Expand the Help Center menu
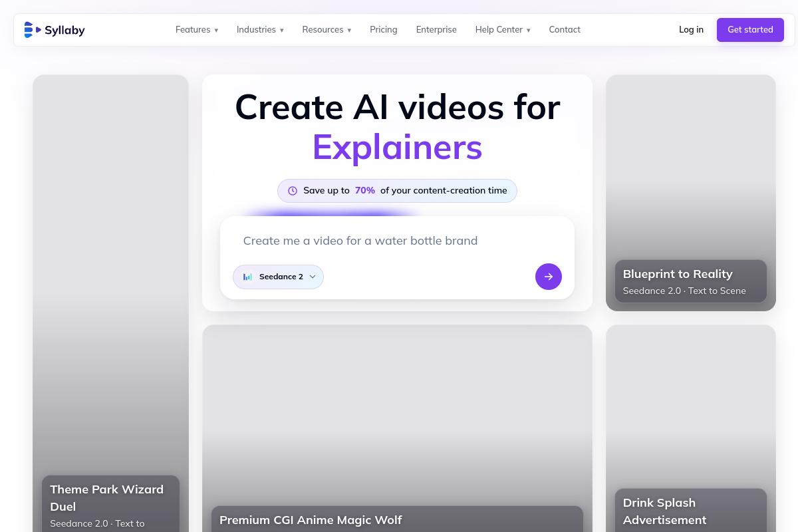Screen dimensions: 798x532 [x=503, y=30]
